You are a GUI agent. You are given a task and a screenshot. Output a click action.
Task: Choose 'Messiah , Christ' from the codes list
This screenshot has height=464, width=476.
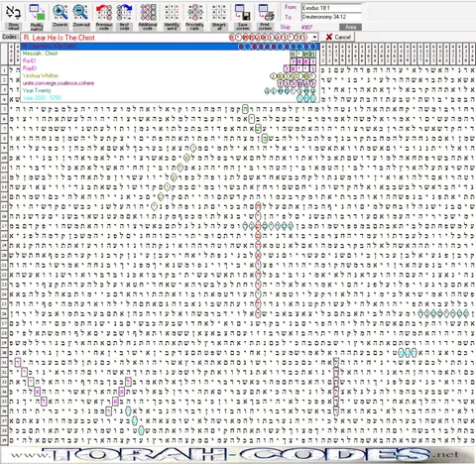point(170,54)
